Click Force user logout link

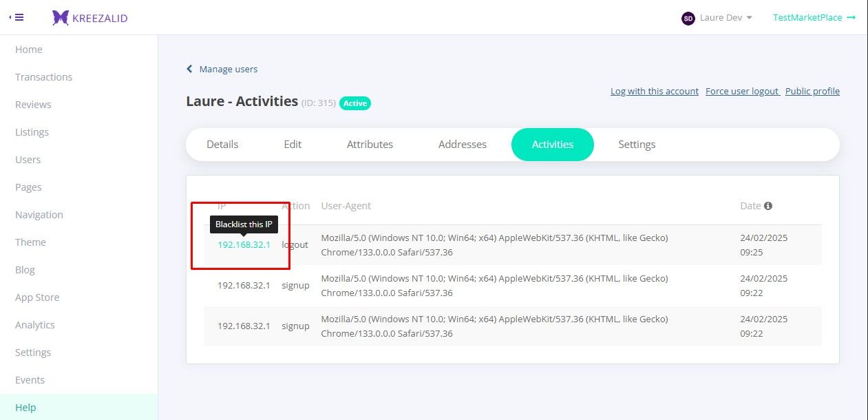tap(743, 91)
